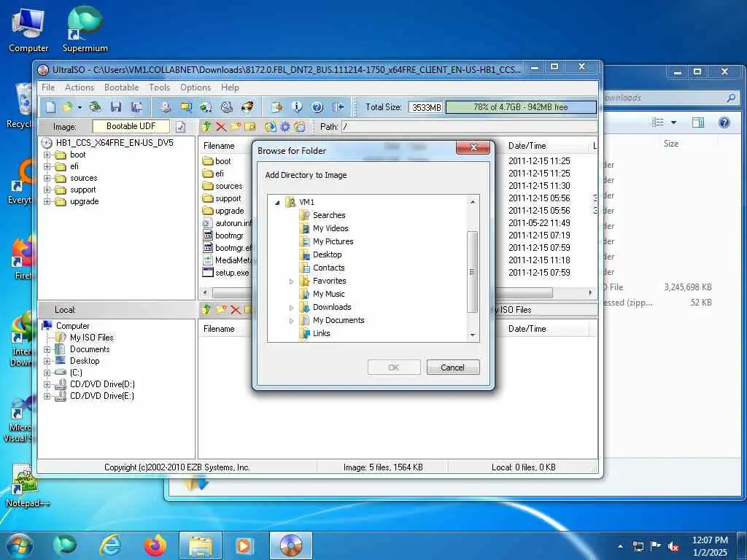747x560 pixels.
Task: Open the dropdown arrow next to Open icon
Action: (x=80, y=108)
